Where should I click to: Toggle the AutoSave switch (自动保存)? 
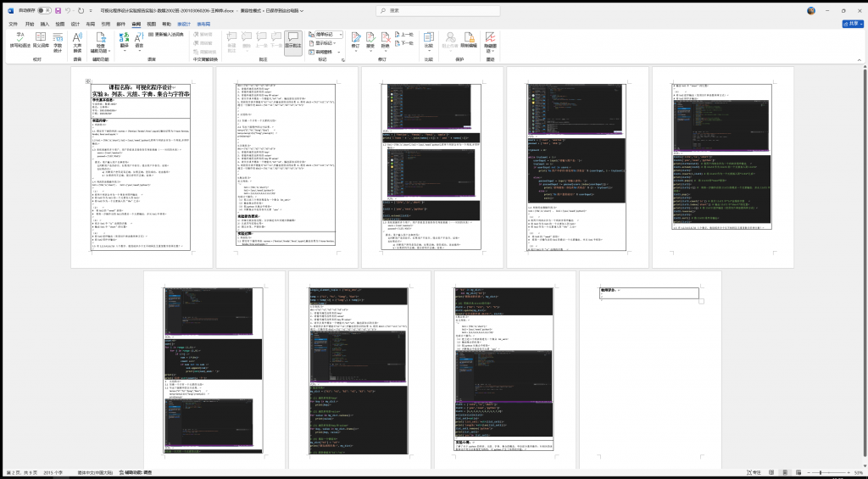pos(44,11)
